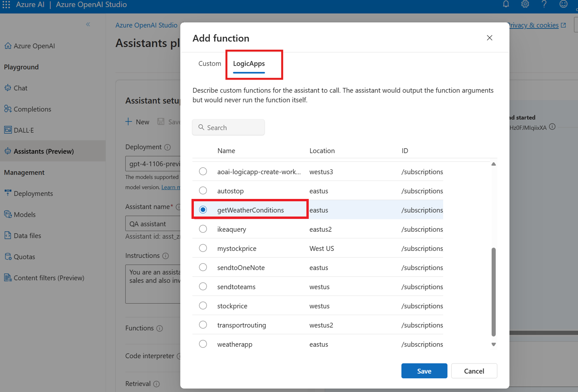Switch to the Custom tab
Image resolution: width=578 pixels, height=392 pixels.
pos(209,63)
